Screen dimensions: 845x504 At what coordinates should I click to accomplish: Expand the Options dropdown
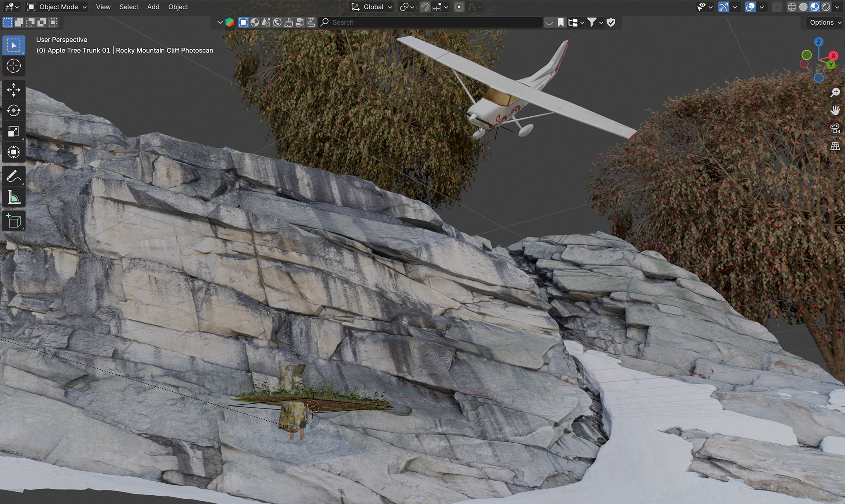pos(825,22)
